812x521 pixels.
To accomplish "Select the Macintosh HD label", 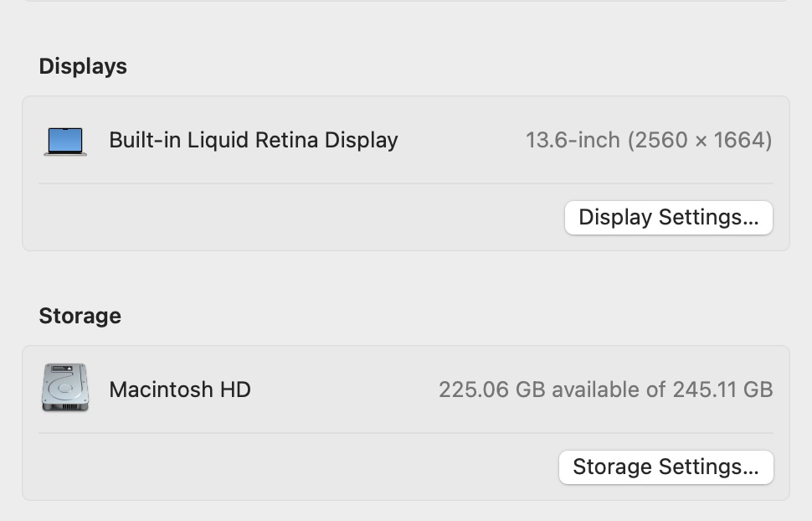I will (x=179, y=389).
